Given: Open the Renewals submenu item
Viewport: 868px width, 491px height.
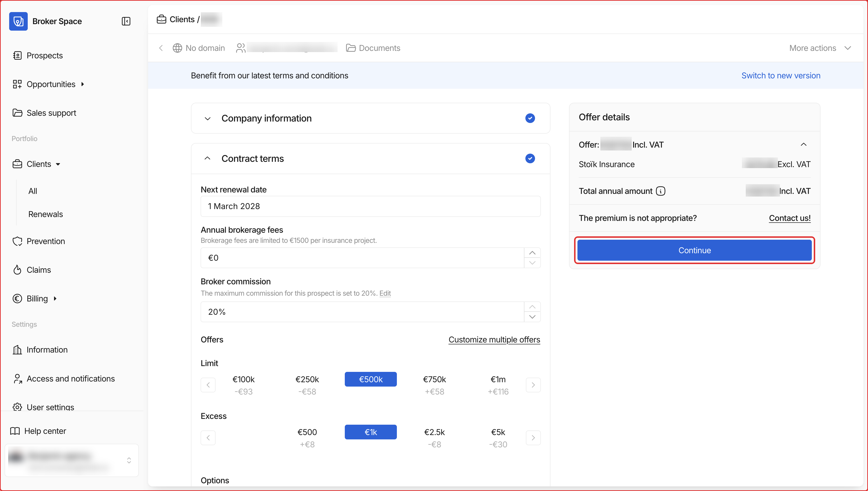Looking at the screenshot, I should pos(46,214).
